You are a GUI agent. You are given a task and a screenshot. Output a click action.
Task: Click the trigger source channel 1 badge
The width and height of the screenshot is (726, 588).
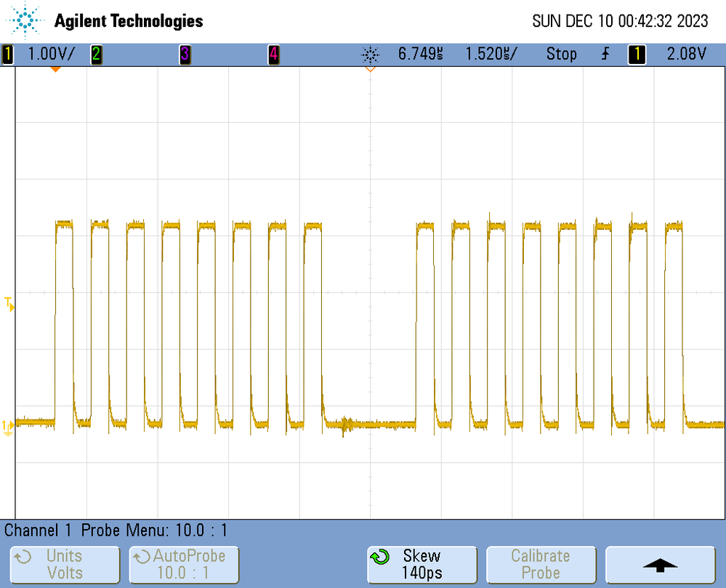point(637,55)
